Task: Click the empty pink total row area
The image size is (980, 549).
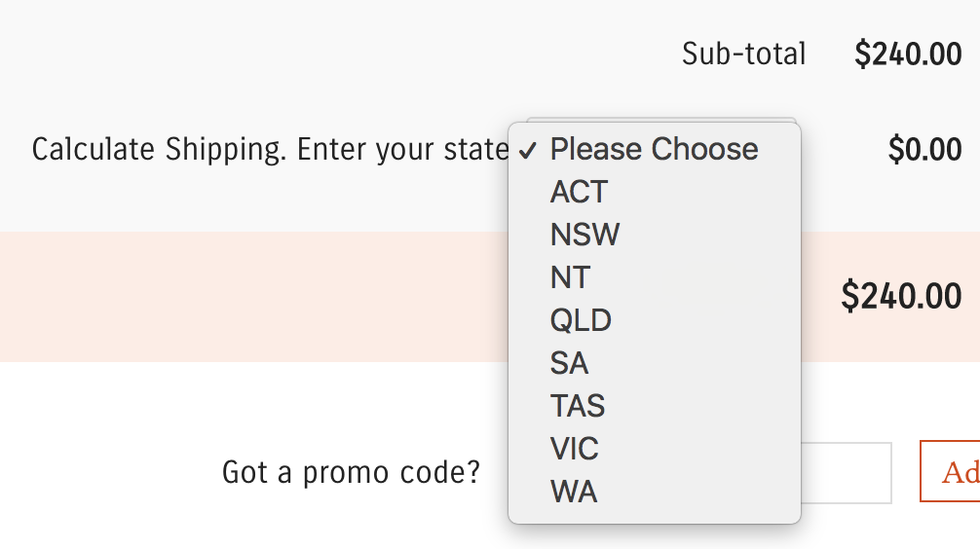Action: [x=253, y=296]
